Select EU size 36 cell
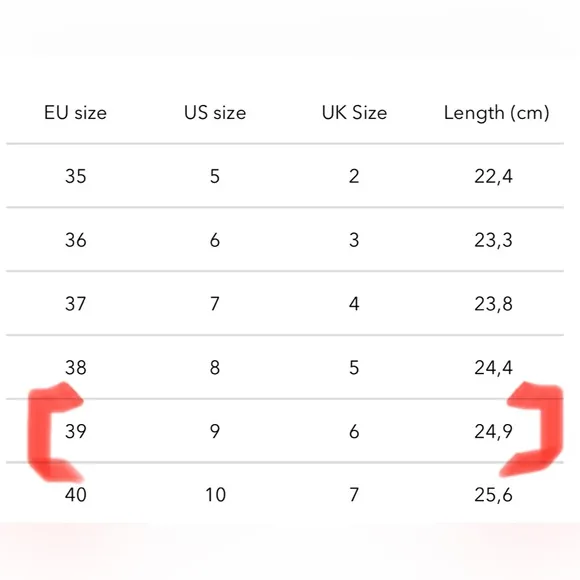The image size is (580, 580). click(75, 240)
